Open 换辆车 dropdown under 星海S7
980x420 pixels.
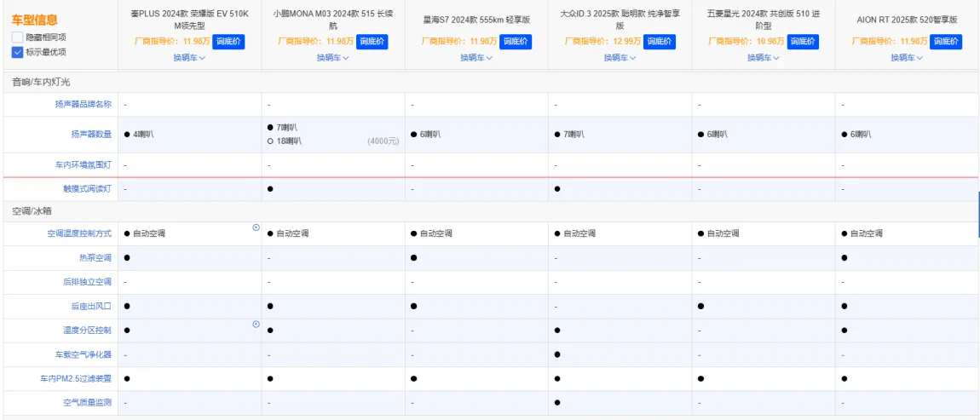click(477, 57)
